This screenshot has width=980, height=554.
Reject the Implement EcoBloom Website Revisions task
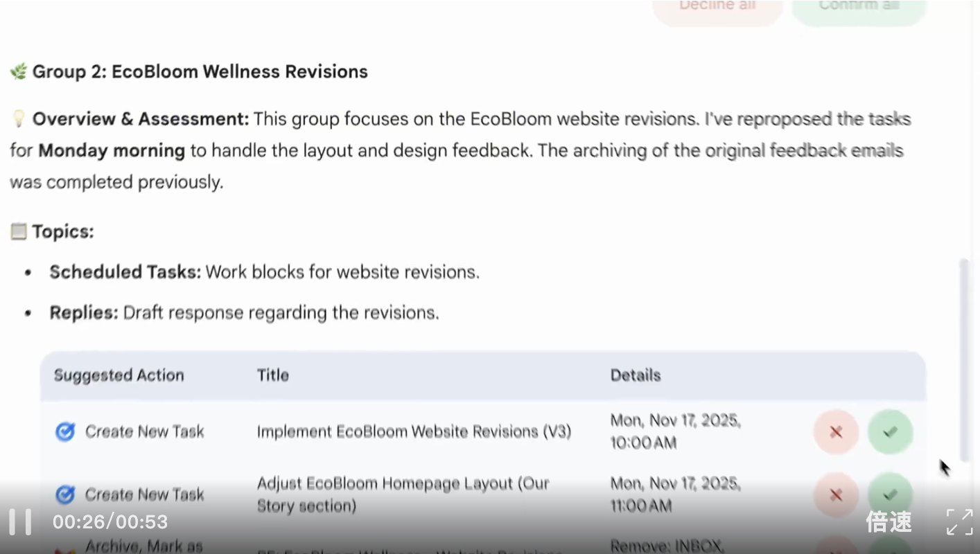coord(836,432)
